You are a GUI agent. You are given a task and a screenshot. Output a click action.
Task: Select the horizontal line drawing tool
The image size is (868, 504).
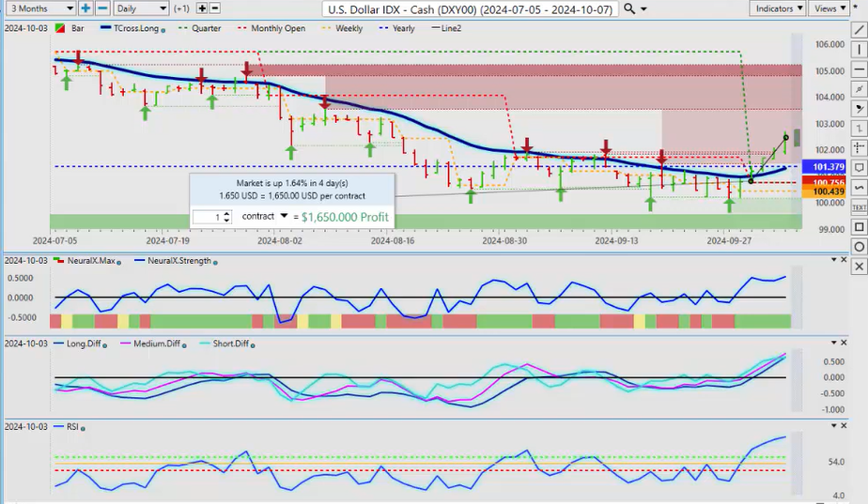coord(860,69)
